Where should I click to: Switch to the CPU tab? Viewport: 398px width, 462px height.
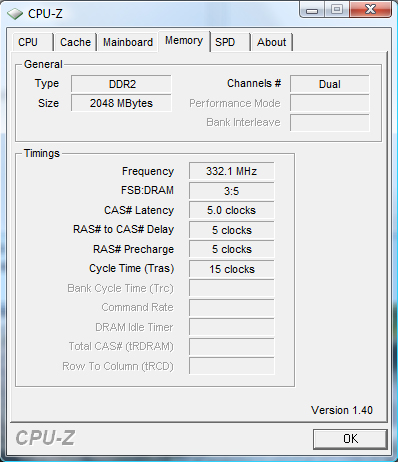point(33,42)
